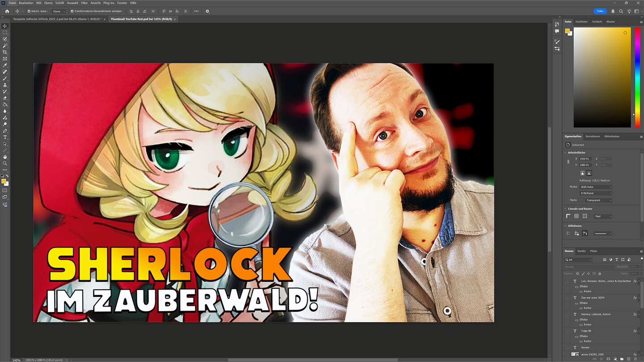
Task: Open the Modus 'RGB-Farbe' dropdown
Action: 596,187
